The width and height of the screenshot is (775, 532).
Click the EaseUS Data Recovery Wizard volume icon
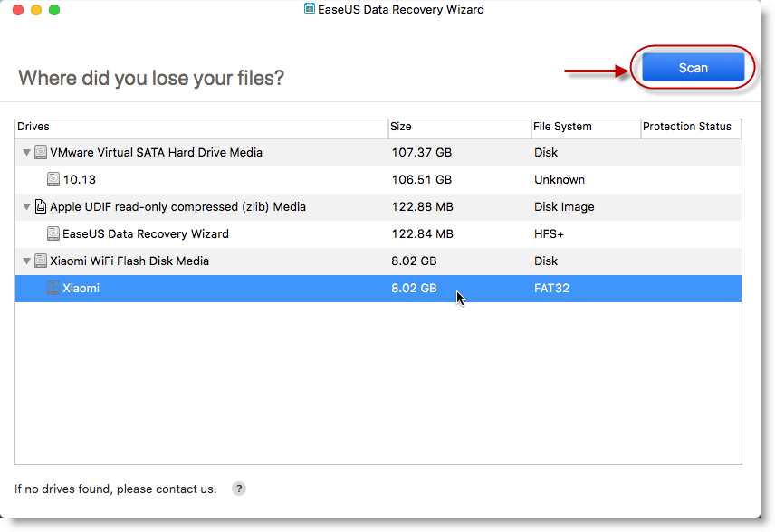pos(53,234)
